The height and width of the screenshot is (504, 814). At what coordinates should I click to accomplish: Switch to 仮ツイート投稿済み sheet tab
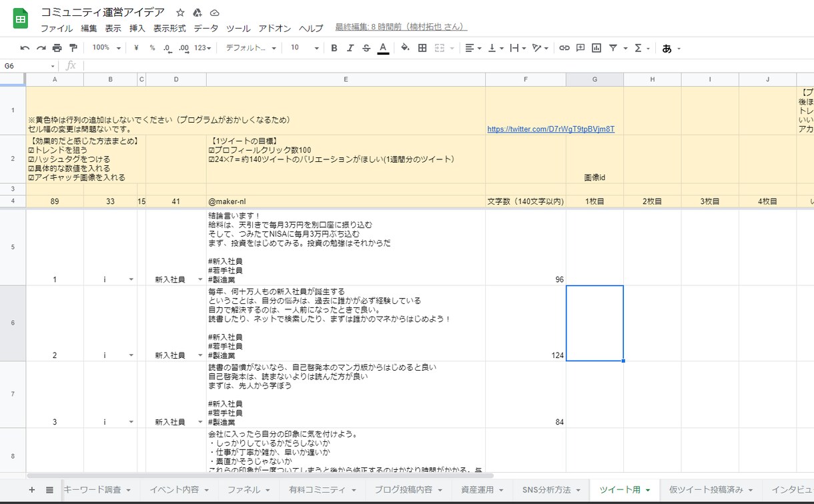pyautogui.click(x=711, y=489)
